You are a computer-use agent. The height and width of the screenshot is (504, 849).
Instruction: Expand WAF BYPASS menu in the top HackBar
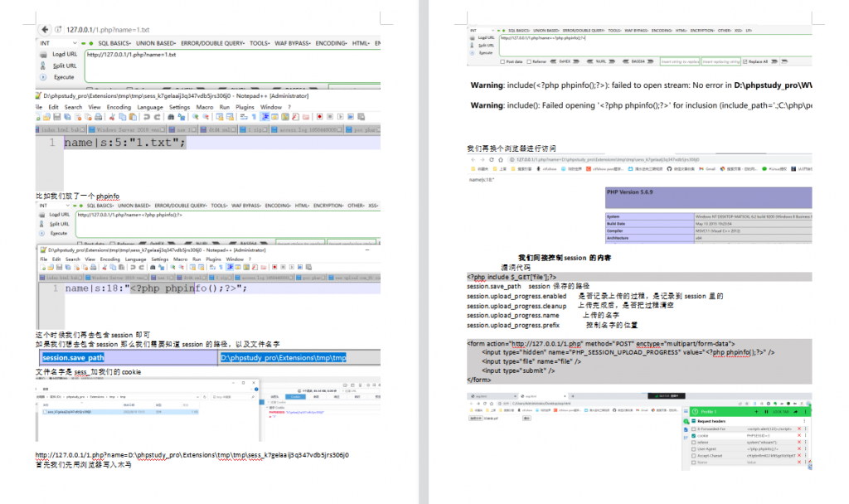coord(293,43)
